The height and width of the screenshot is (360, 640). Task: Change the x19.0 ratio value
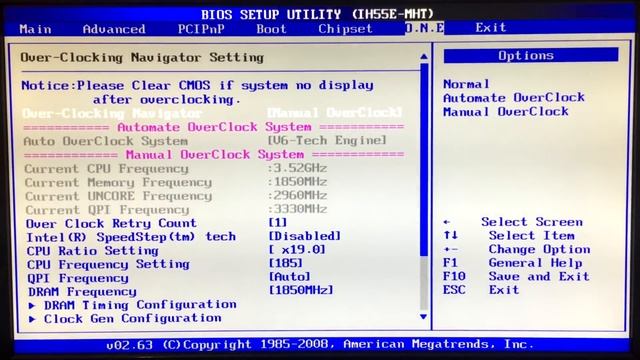297,250
